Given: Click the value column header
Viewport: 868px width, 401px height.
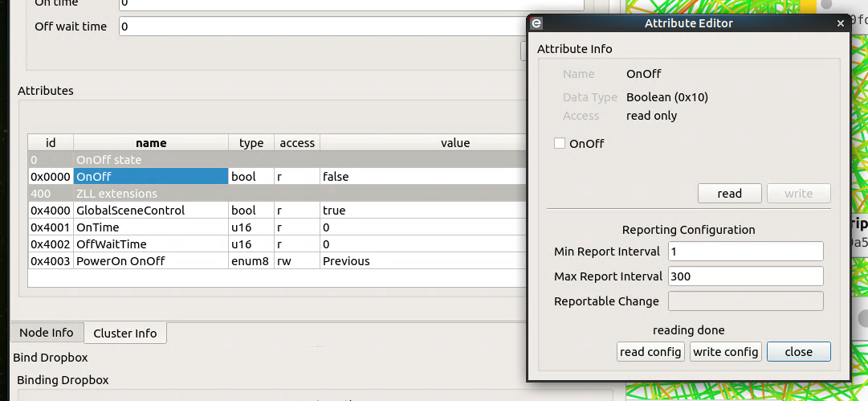Looking at the screenshot, I should pos(423,143).
